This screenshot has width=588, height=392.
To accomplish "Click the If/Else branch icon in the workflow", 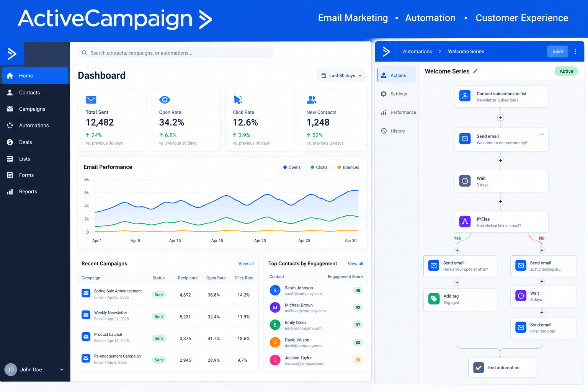I will 465,221.
